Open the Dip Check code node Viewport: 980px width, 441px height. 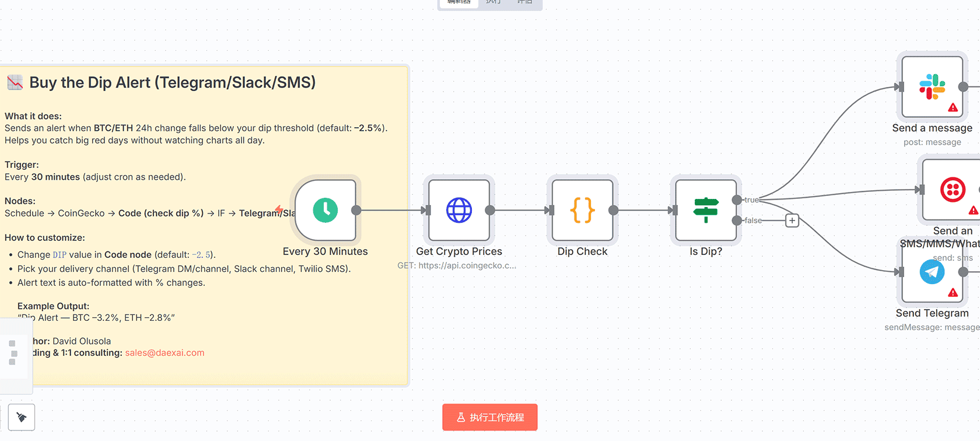tap(582, 210)
